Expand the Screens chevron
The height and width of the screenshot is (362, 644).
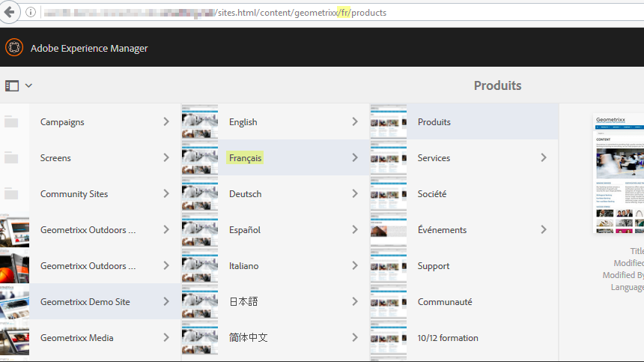166,157
